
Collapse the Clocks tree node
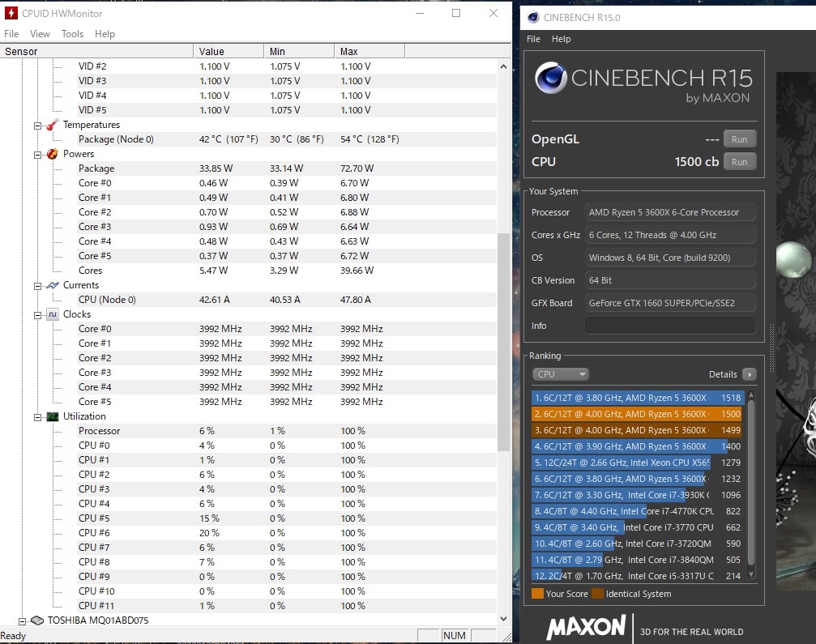point(37,315)
